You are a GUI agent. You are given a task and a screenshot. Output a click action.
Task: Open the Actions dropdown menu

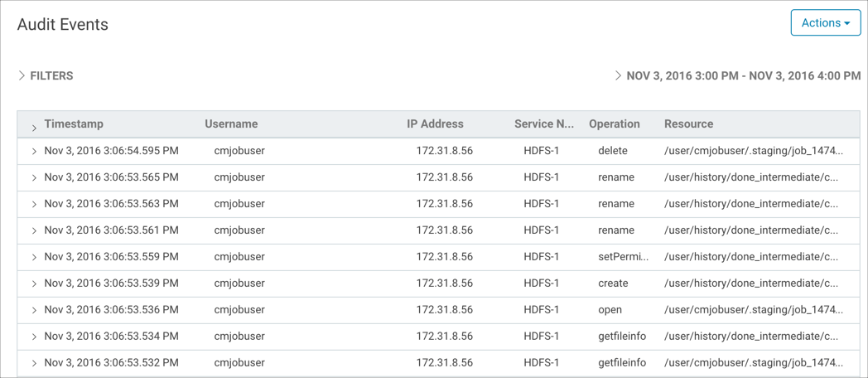tap(825, 23)
